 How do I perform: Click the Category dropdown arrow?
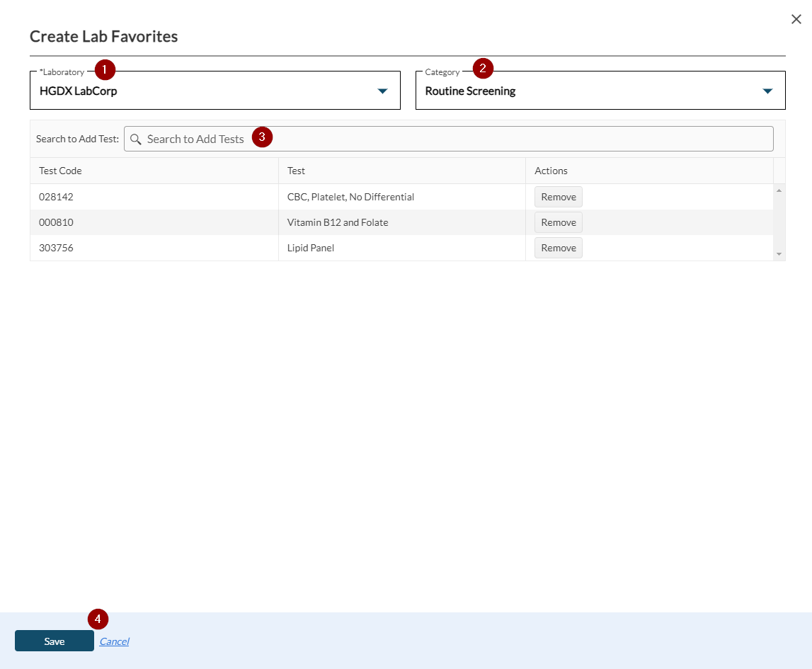[x=767, y=91]
